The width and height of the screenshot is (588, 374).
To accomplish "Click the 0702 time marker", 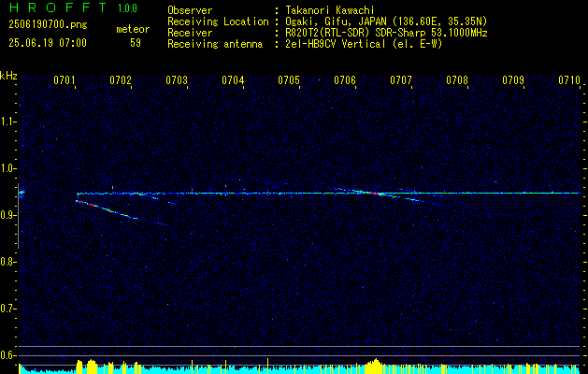I will click(x=121, y=79).
